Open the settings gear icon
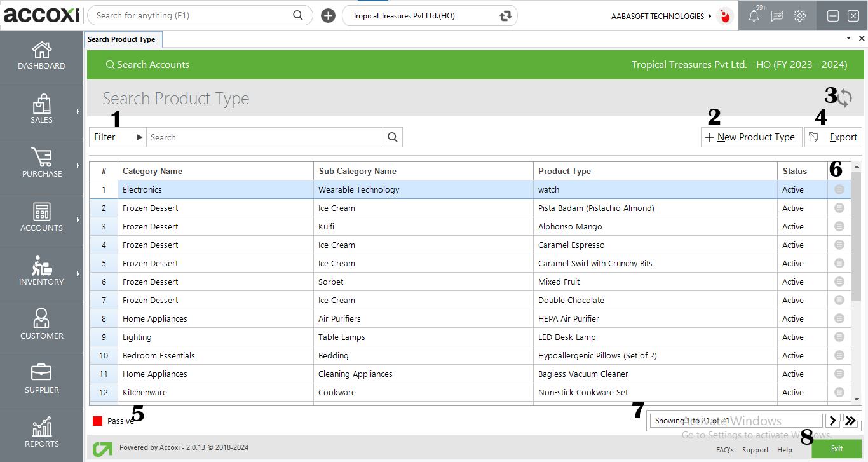This screenshot has width=868, height=462. pyautogui.click(x=800, y=16)
